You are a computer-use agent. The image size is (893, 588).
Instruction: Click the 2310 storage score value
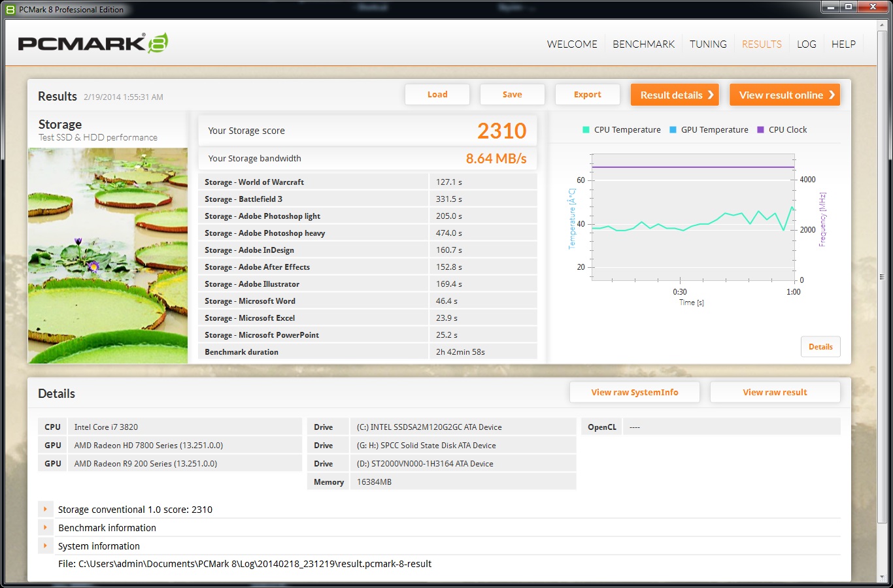(x=501, y=131)
